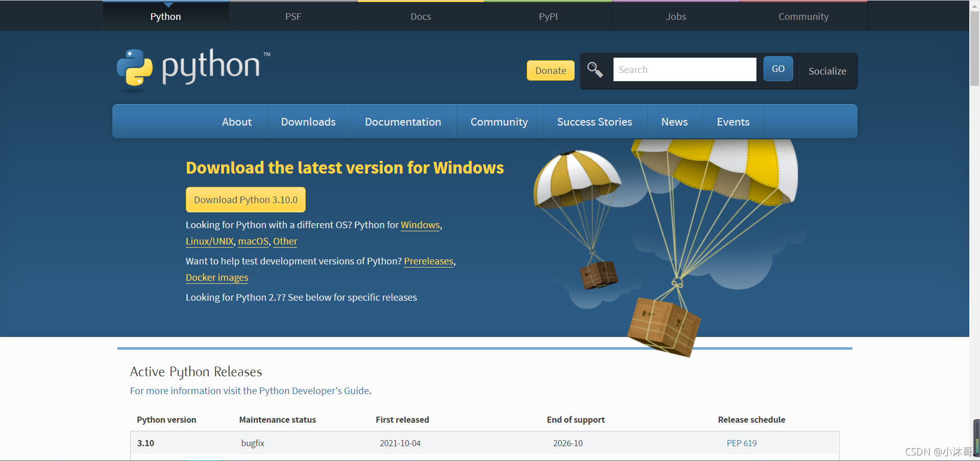Open the Python tab in the top bar

166,16
